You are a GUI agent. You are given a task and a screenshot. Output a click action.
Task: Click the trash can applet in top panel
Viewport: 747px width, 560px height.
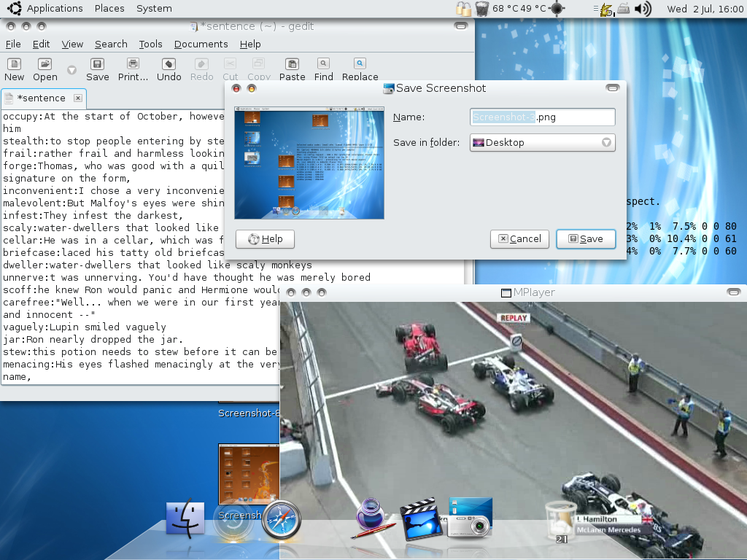(482, 9)
